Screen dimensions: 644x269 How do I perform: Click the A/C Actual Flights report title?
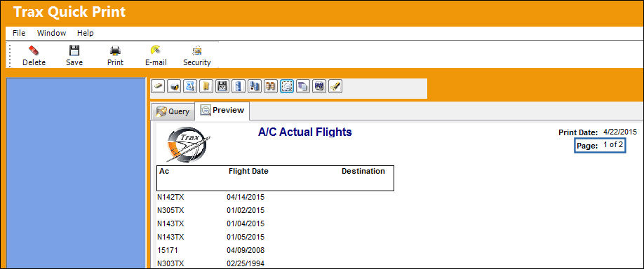(x=304, y=132)
